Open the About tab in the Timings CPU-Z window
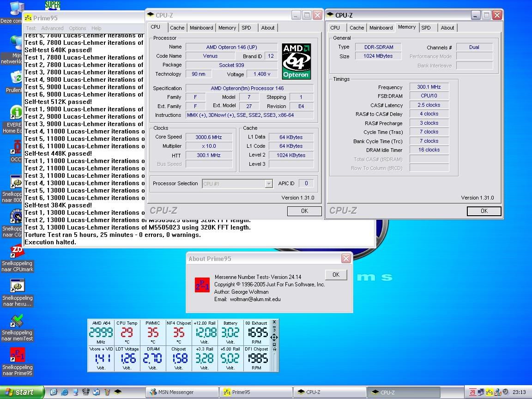Viewport: 532px width, 399px height. click(x=447, y=28)
